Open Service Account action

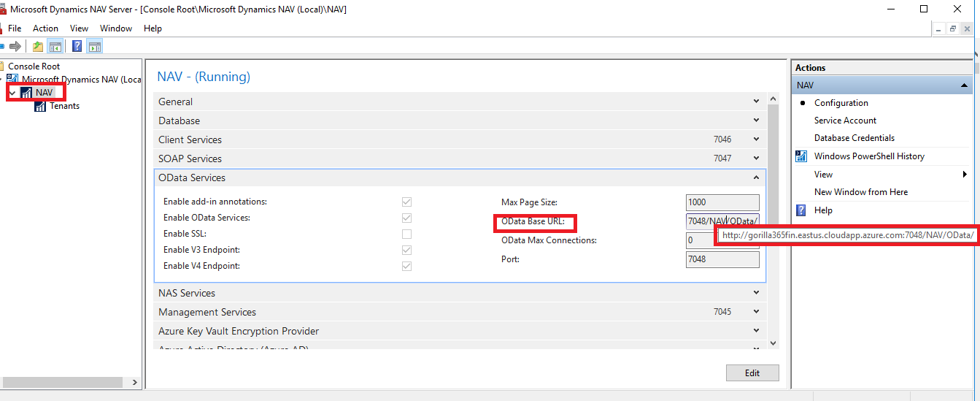click(x=845, y=121)
